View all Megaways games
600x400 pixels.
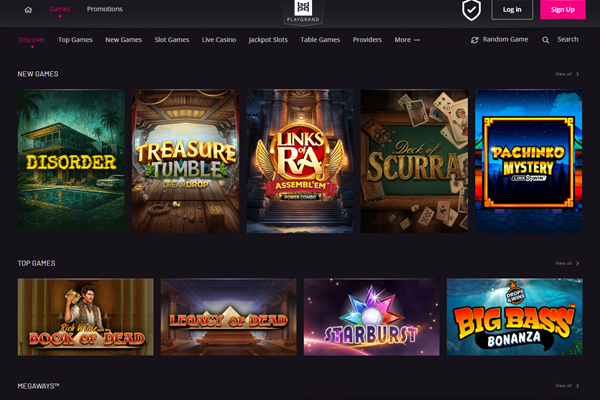[563, 386]
